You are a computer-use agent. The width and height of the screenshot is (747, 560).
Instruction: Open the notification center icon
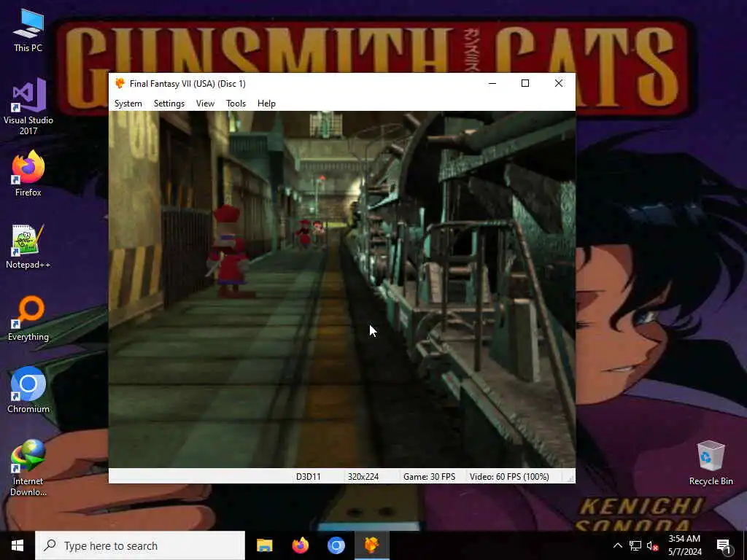[724, 545]
